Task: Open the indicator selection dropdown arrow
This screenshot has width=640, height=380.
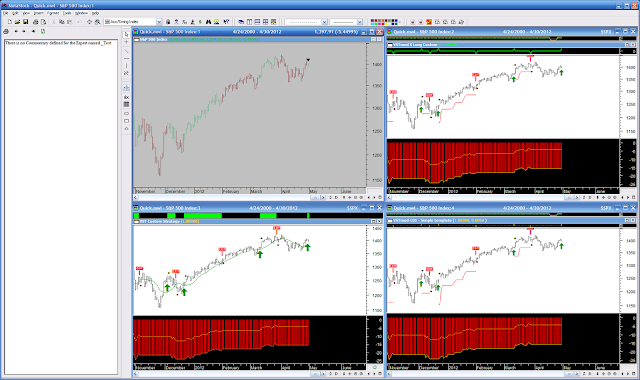Action: [x=159, y=22]
